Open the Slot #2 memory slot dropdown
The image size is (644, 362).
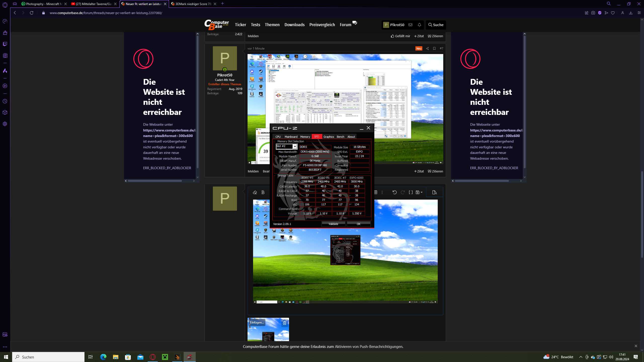[x=295, y=146]
